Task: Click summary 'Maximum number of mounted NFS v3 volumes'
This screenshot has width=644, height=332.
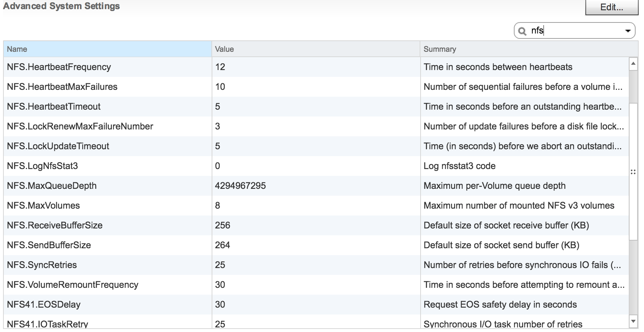Action: pyautogui.click(x=519, y=206)
